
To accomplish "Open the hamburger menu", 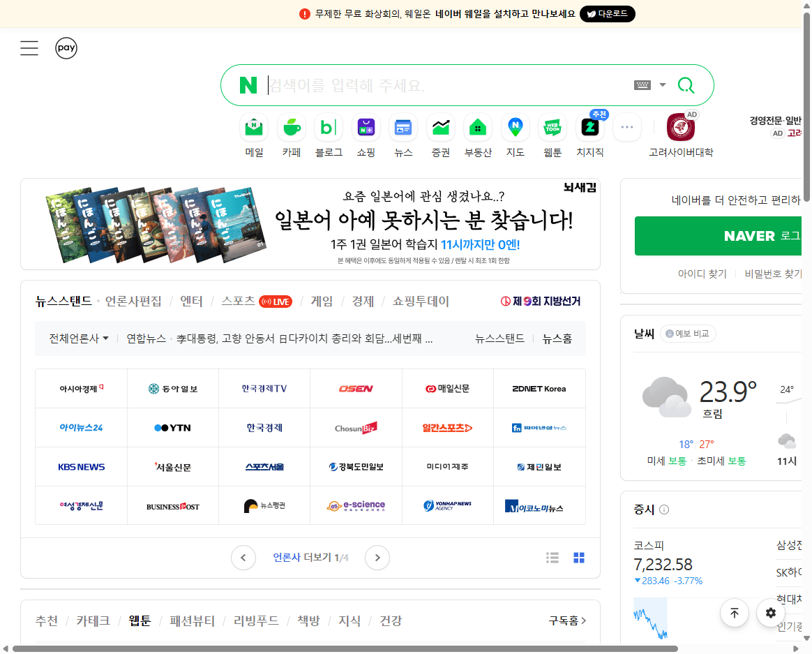I will [29, 48].
